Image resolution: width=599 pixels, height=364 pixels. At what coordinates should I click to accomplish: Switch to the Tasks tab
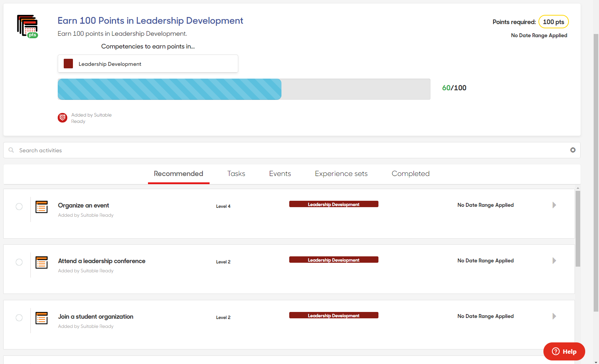click(236, 174)
